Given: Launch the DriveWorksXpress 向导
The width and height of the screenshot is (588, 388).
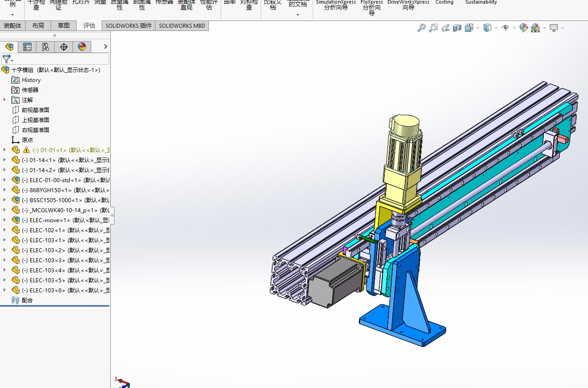Looking at the screenshot, I should (x=408, y=5).
